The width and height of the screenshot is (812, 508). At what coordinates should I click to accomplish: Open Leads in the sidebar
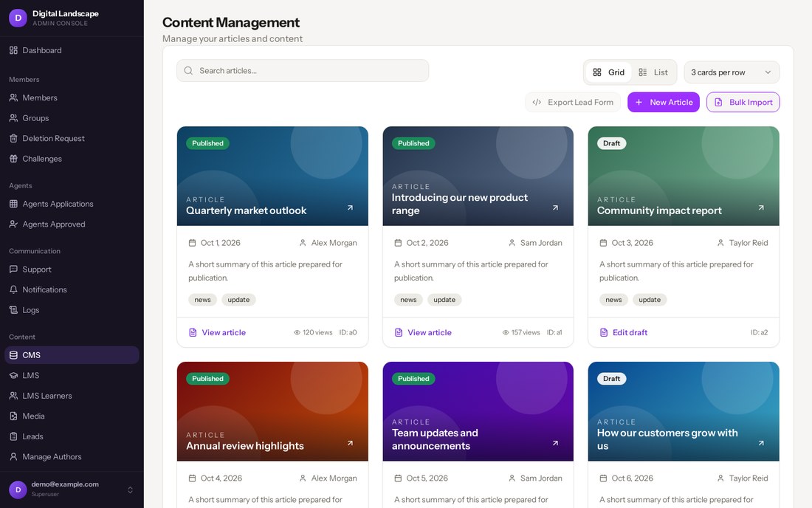(72, 436)
